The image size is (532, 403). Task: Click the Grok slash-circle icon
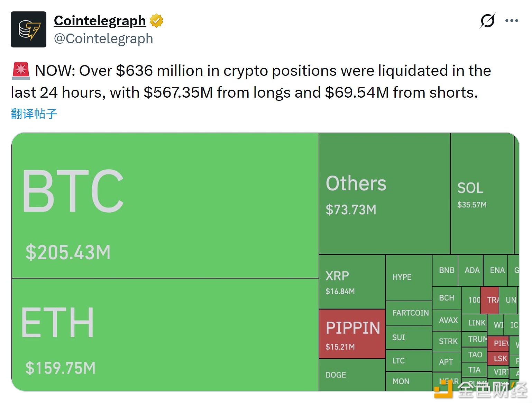pos(487,21)
